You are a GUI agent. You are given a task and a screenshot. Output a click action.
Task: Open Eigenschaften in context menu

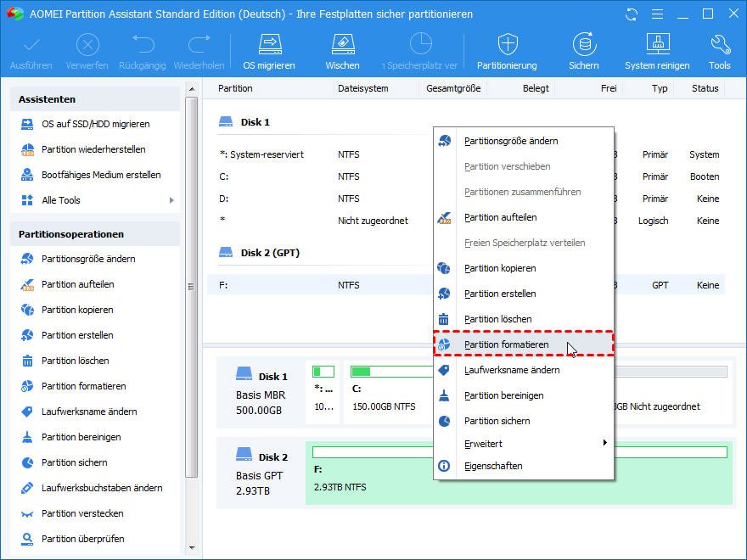(523, 466)
